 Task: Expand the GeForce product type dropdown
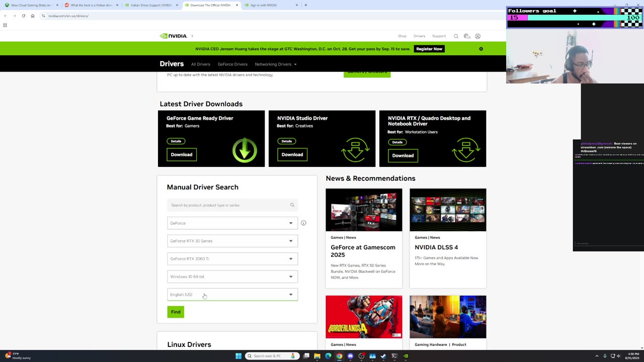[232, 223]
